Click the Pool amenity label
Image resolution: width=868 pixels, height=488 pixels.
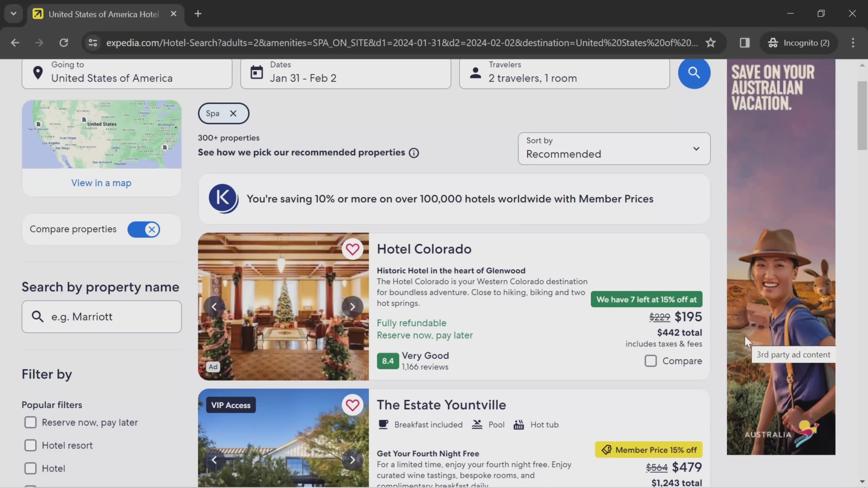click(x=496, y=425)
